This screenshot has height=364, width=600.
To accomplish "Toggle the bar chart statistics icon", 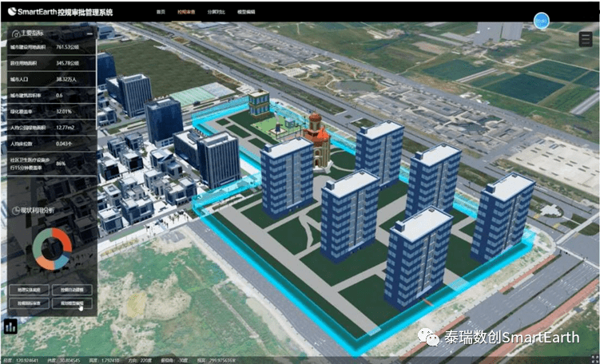I will 11,326.
